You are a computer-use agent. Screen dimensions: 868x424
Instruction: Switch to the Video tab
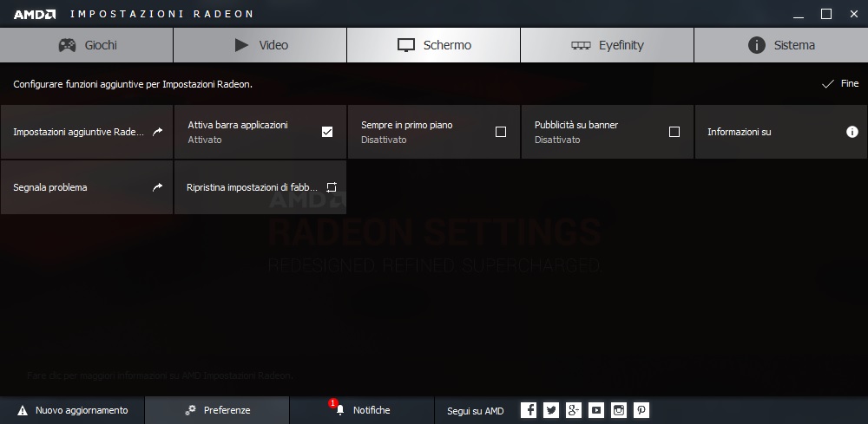click(x=260, y=45)
